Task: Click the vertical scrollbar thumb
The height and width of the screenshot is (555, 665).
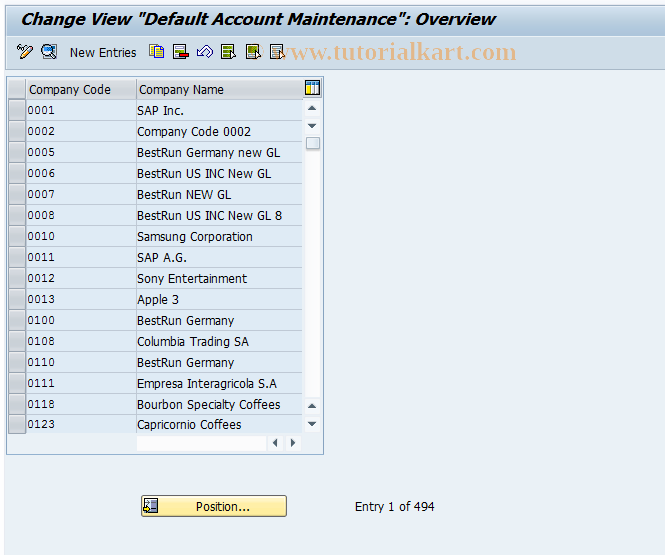Action: pos(313,143)
